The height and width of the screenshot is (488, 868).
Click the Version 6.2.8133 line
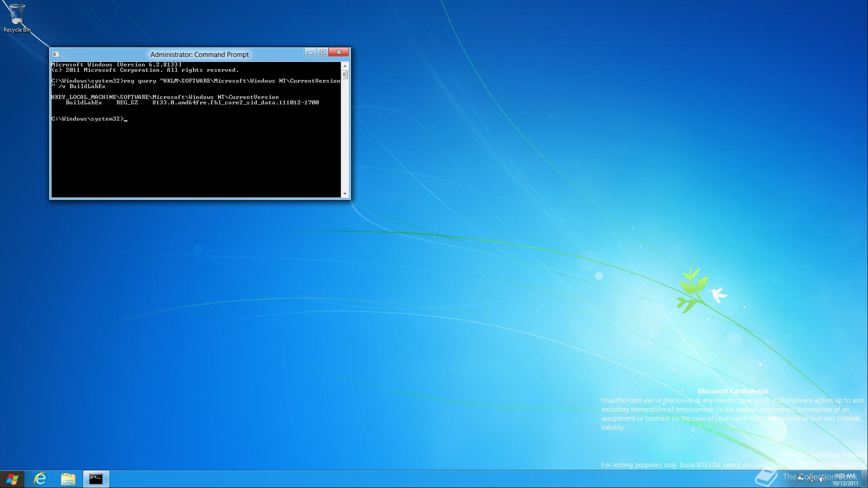pos(117,65)
